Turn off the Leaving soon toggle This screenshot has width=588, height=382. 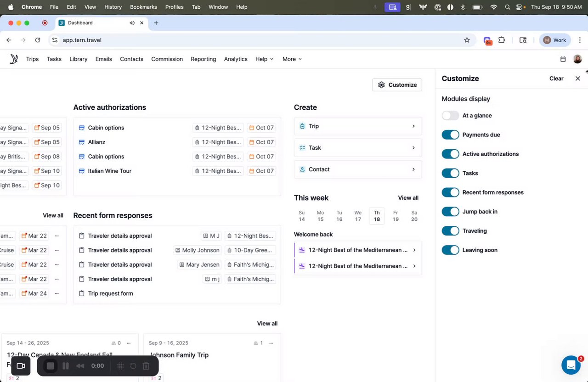tap(450, 250)
